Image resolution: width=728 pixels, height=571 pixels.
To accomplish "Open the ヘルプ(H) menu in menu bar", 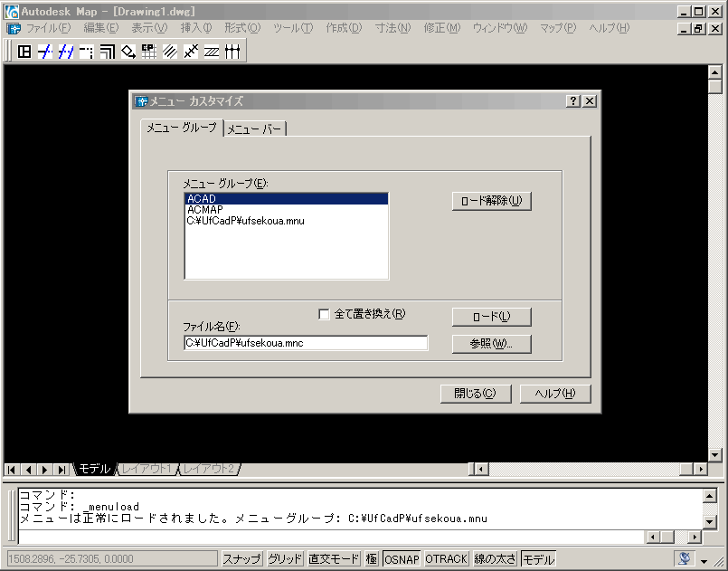I will tap(610, 28).
